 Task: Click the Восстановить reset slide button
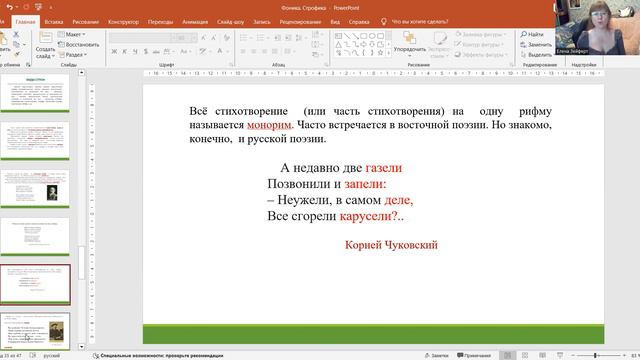pyautogui.click(x=78, y=44)
